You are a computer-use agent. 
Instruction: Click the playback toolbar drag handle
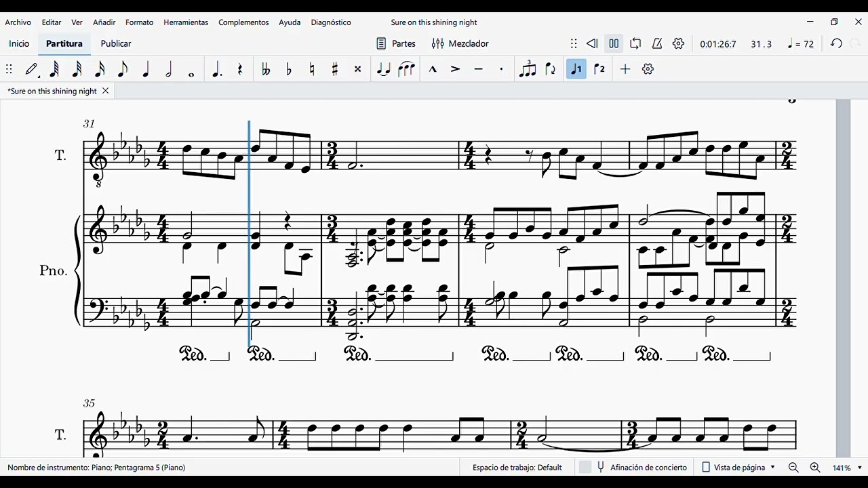[x=574, y=43]
